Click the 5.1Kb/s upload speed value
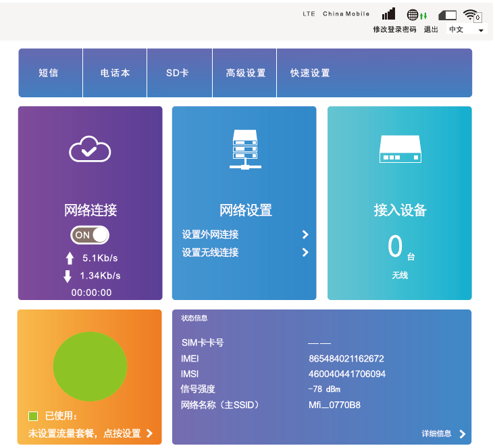Viewport: 495px width, 448px height. pos(100,258)
